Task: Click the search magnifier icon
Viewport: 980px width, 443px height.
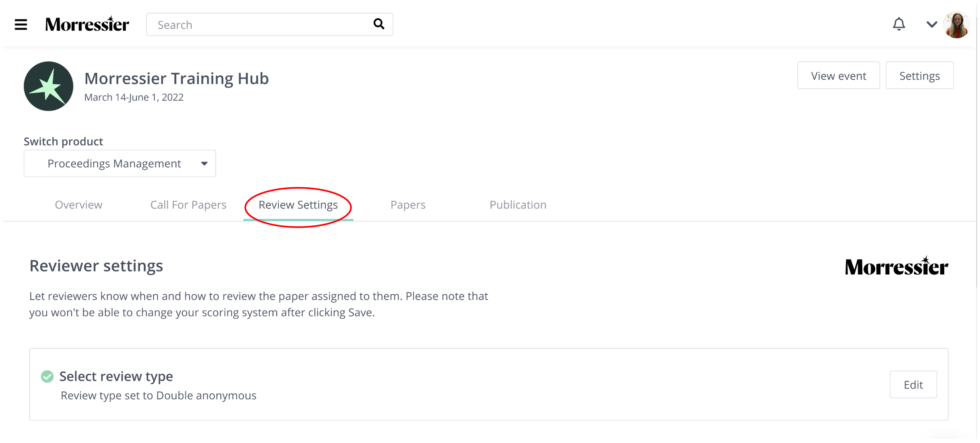Action: point(379,24)
